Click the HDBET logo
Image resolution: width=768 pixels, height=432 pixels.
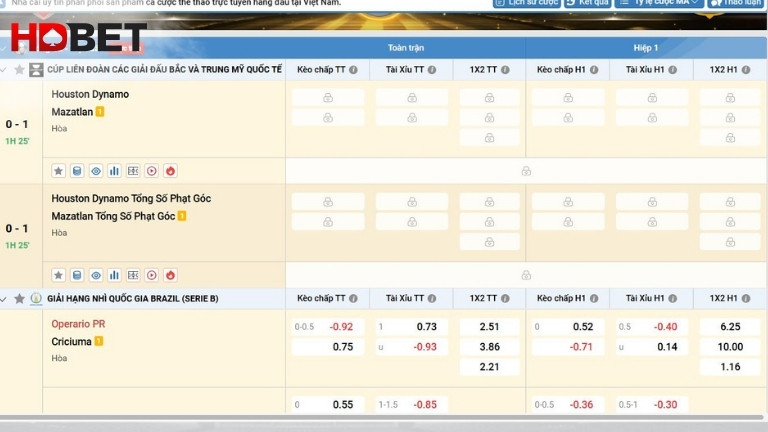(x=78, y=37)
